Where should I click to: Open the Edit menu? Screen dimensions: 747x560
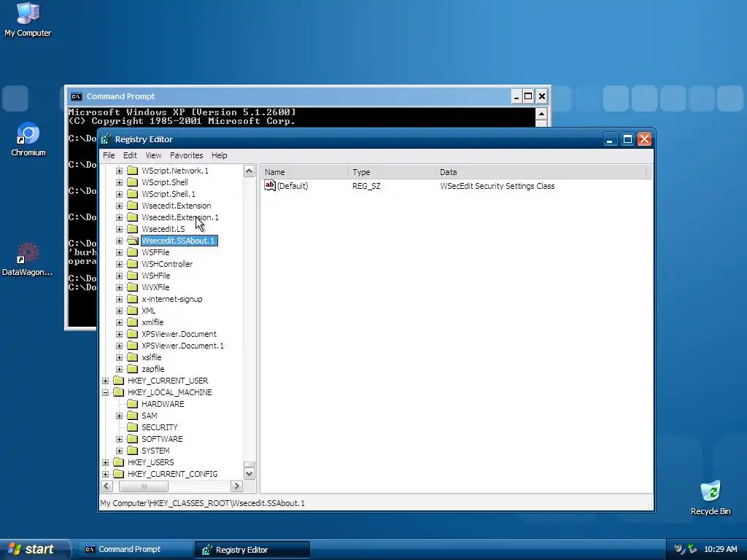130,155
